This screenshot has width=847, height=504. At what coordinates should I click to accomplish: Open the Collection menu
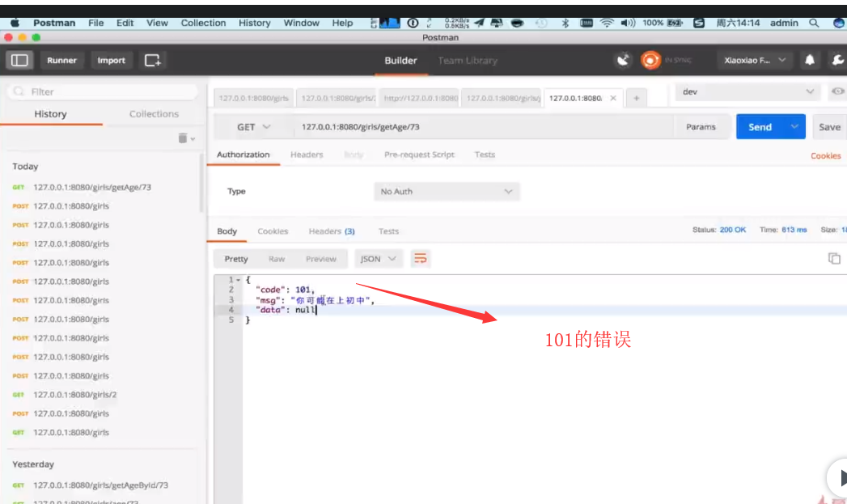click(x=203, y=23)
